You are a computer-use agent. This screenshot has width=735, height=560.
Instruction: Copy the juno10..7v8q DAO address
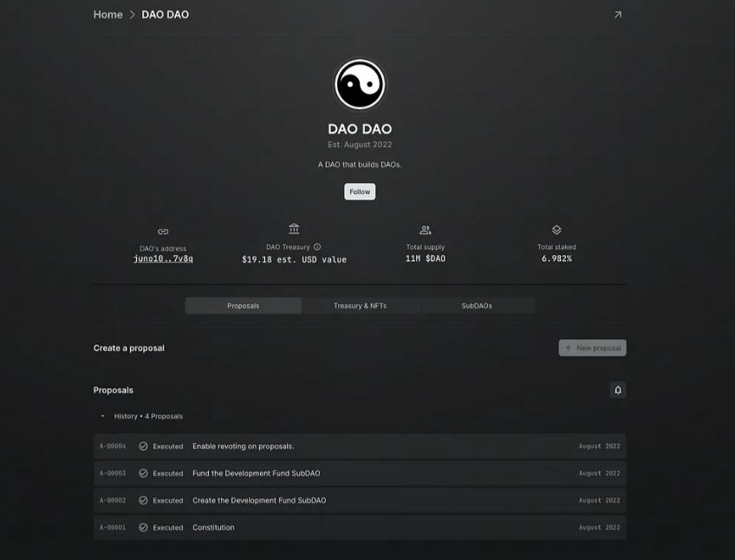[163, 259]
